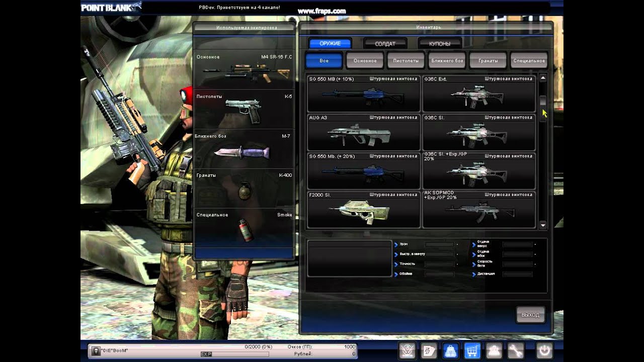This screenshot has width=644, height=362.
Task: Open the inventory backpack icon
Action: pyautogui.click(x=450, y=350)
